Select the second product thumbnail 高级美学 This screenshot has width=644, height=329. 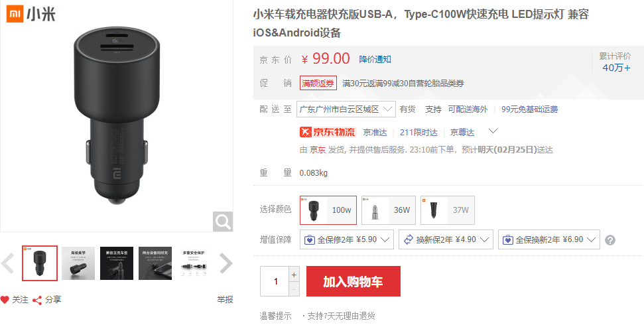point(78,263)
